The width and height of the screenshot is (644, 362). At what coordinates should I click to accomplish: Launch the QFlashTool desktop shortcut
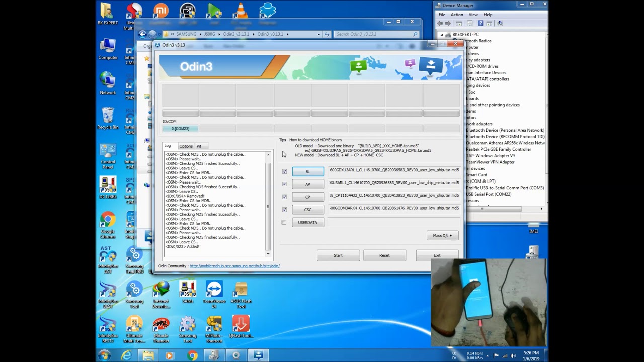click(241, 327)
